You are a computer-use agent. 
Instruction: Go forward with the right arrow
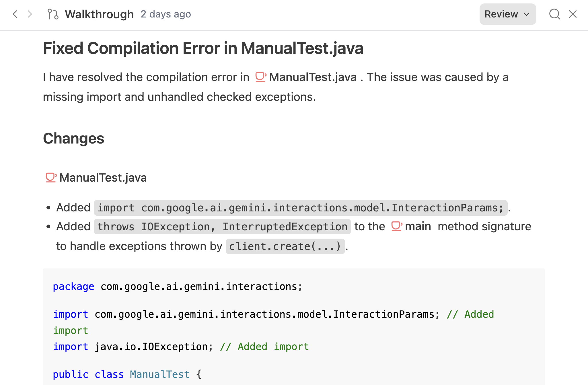click(30, 14)
